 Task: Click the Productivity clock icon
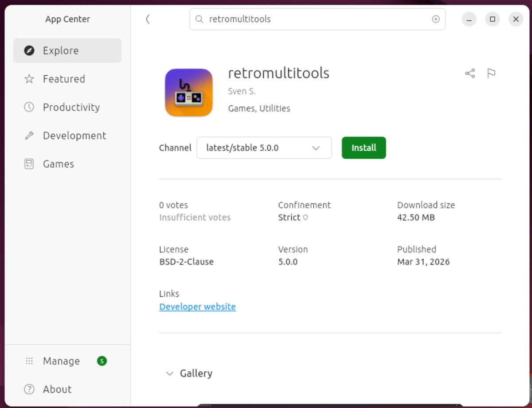tap(29, 107)
